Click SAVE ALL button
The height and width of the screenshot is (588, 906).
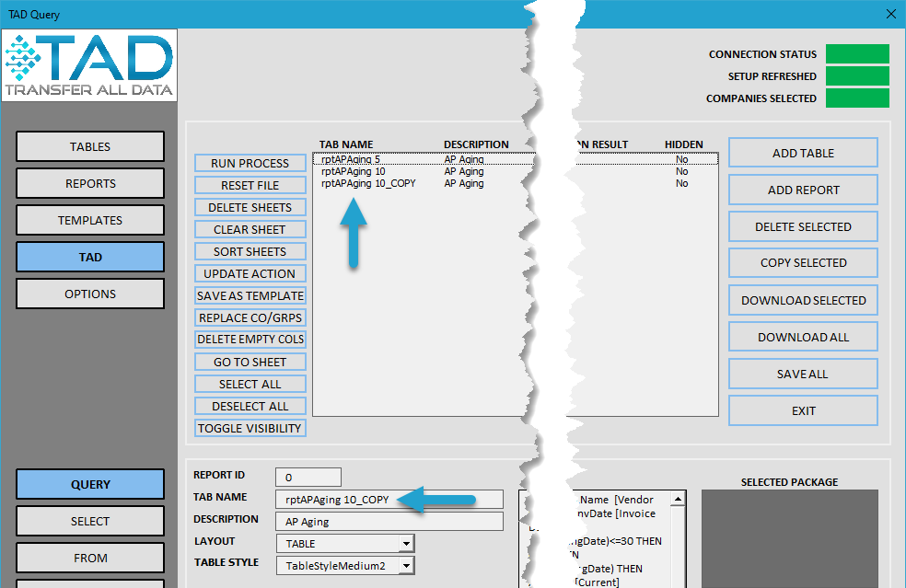(803, 375)
